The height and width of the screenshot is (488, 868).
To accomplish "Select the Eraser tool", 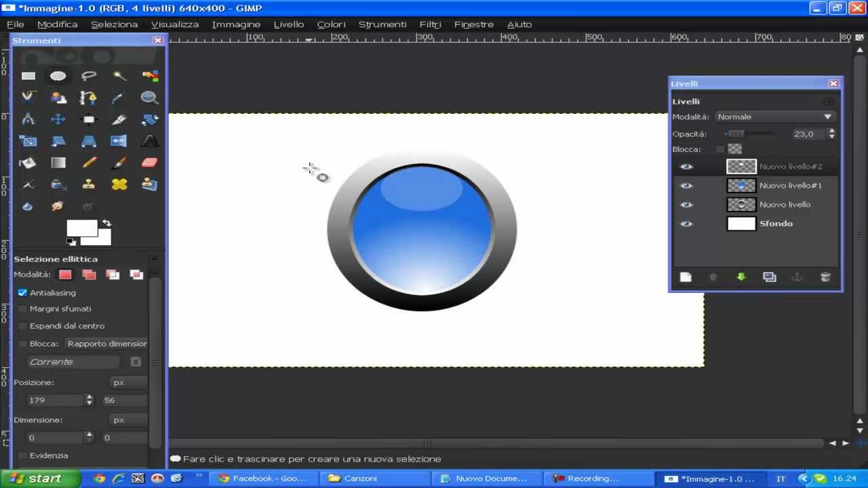I will 150,163.
